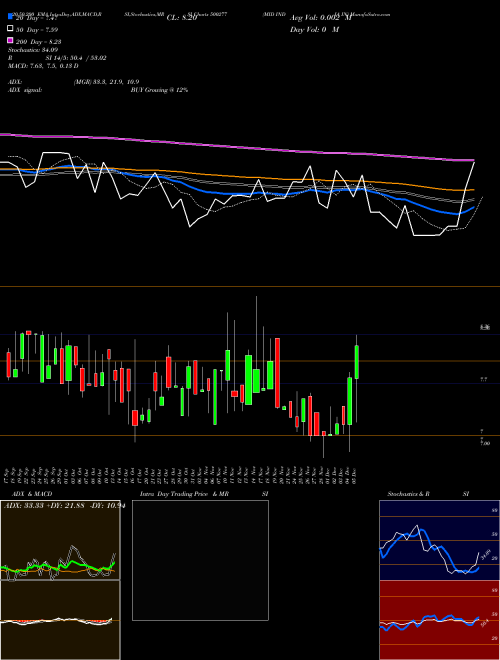Click the magenta 200 Day legend swatch
500x660 pixels.
click(x=10, y=40)
